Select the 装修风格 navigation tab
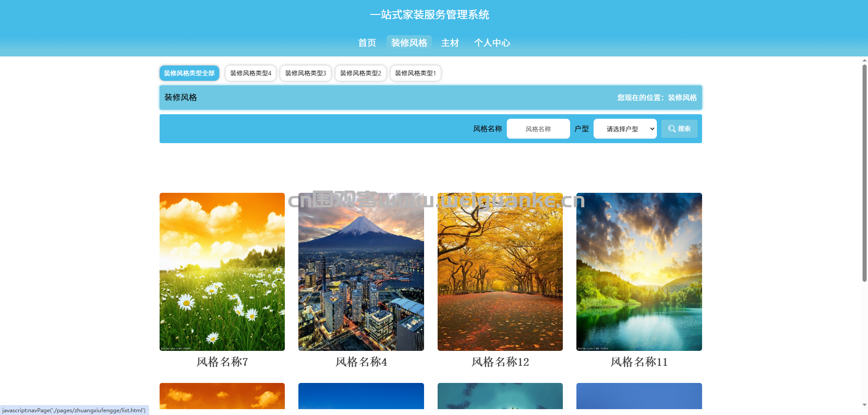The image size is (868, 415). [x=409, y=42]
